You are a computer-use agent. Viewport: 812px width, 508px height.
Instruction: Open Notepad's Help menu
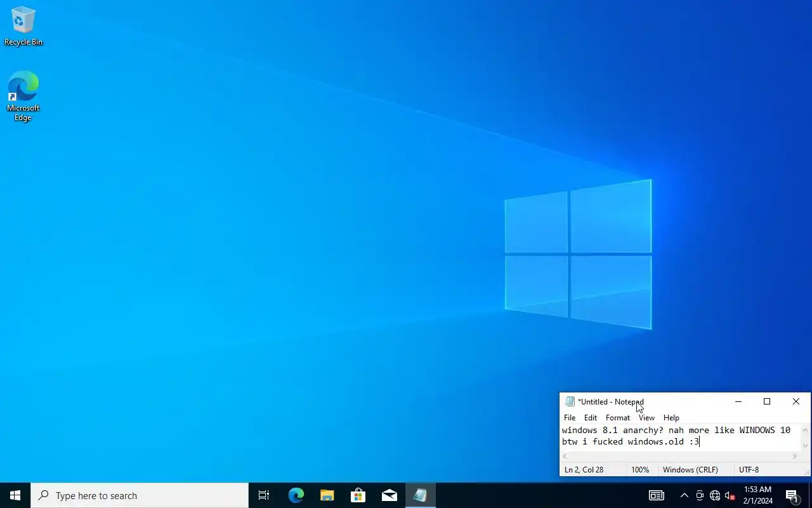(x=671, y=418)
